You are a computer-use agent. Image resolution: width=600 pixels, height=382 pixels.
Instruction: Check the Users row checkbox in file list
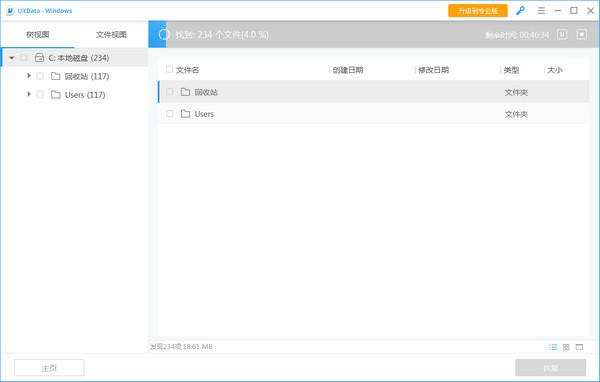point(170,114)
